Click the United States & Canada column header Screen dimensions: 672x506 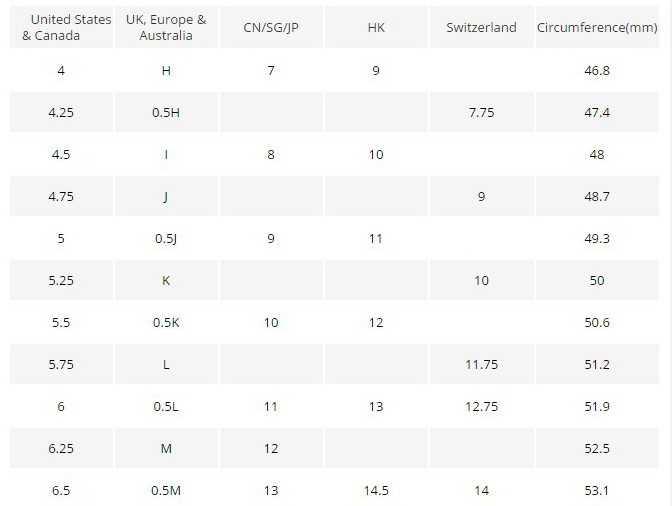pos(62,27)
